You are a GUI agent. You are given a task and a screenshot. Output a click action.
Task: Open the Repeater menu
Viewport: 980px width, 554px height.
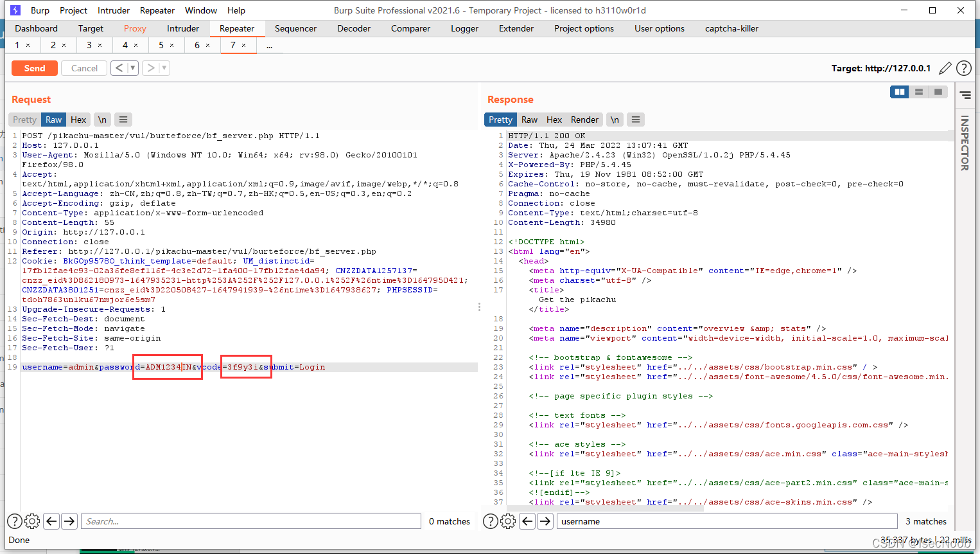click(157, 10)
